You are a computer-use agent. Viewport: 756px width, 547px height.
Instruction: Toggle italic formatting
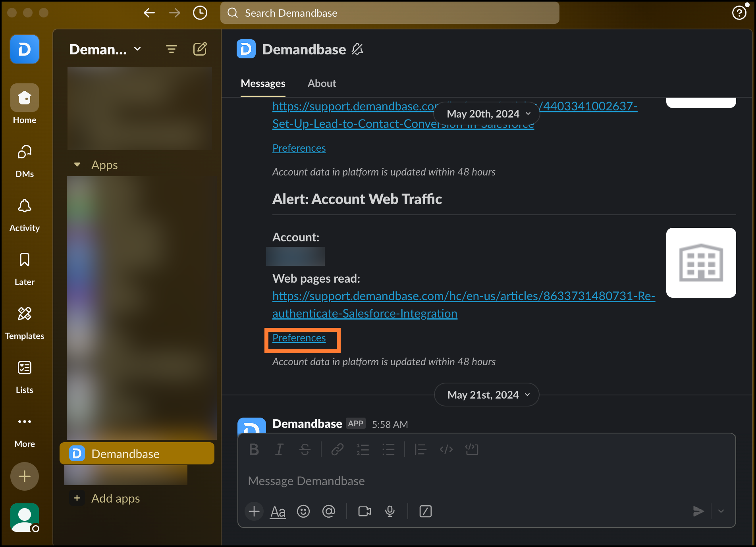(280, 449)
